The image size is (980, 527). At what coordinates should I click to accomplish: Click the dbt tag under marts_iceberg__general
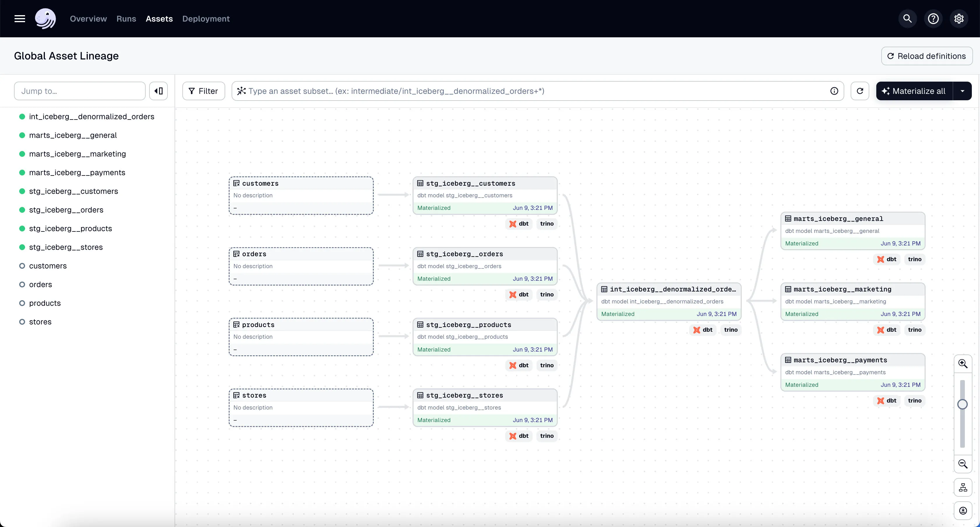[887, 259]
